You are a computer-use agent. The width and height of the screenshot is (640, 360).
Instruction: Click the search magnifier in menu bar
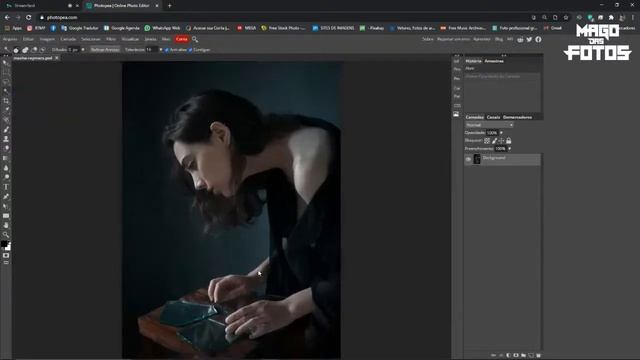195,39
